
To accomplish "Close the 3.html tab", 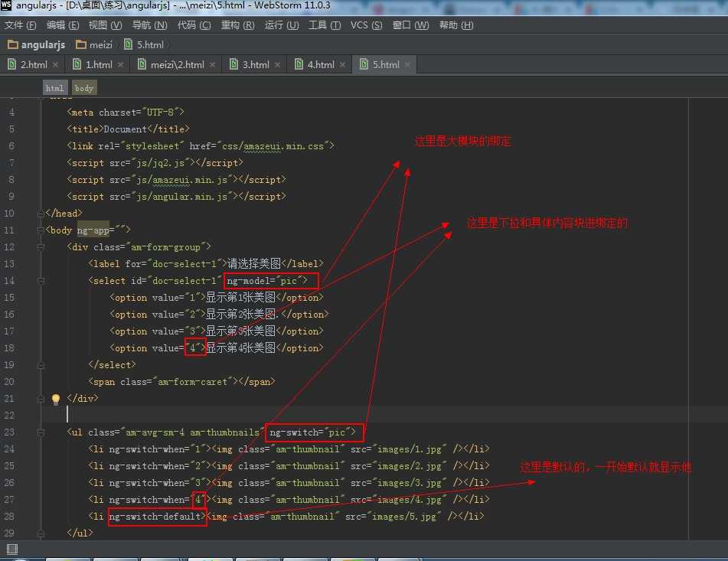I will (x=278, y=64).
